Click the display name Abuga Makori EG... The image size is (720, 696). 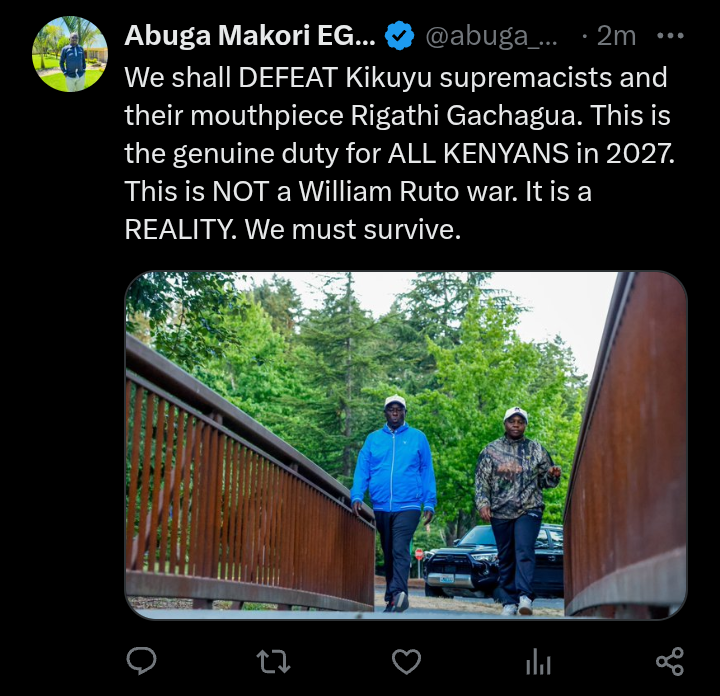250,35
